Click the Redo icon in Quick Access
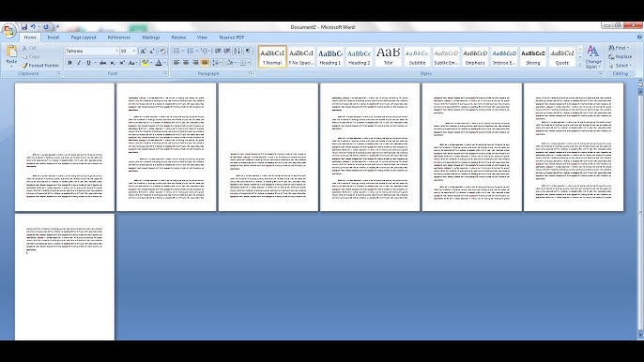The width and height of the screenshot is (644, 362). coord(46,27)
